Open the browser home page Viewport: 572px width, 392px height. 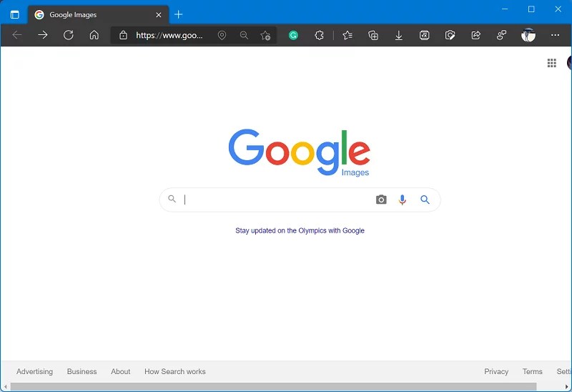tap(94, 35)
